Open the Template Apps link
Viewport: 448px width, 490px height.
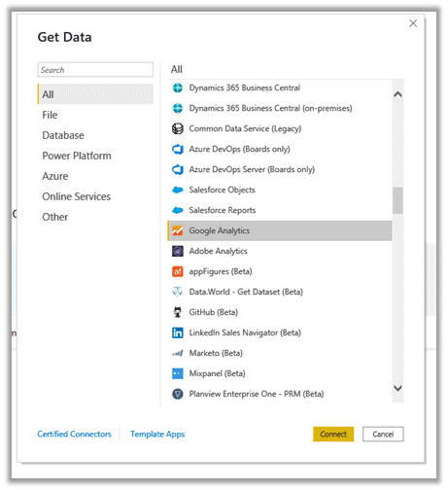(157, 434)
